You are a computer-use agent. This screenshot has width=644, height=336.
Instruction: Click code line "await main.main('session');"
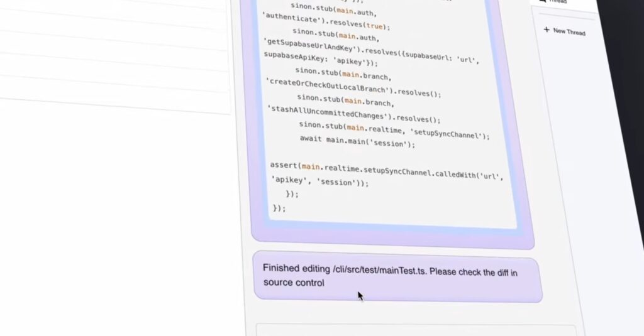tap(357, 141)
